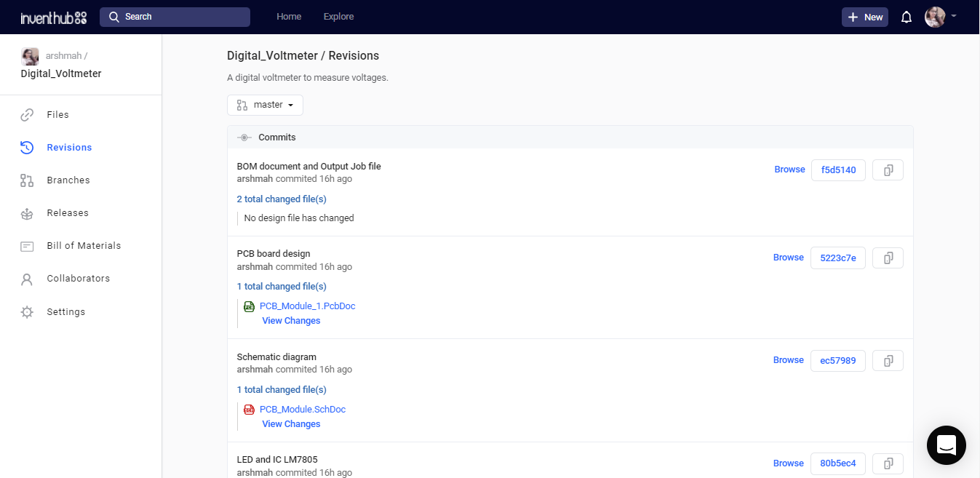
Task: Open the PCB_Module_1.PcbDoc file link
Action: (x=307, y=306)
